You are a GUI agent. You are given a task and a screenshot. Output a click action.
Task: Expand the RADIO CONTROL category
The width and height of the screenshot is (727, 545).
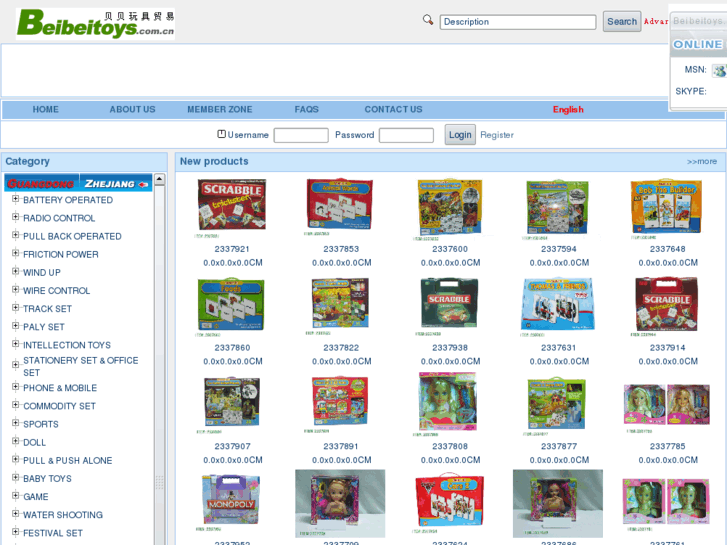(x=15, y=217)
